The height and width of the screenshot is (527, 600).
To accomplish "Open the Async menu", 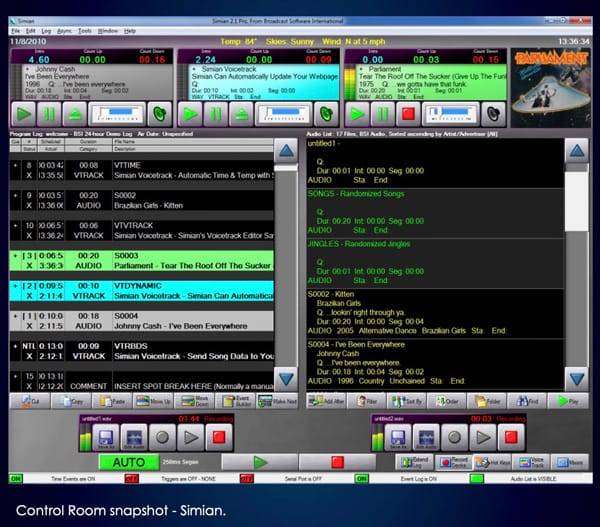I will click(64, 31).
